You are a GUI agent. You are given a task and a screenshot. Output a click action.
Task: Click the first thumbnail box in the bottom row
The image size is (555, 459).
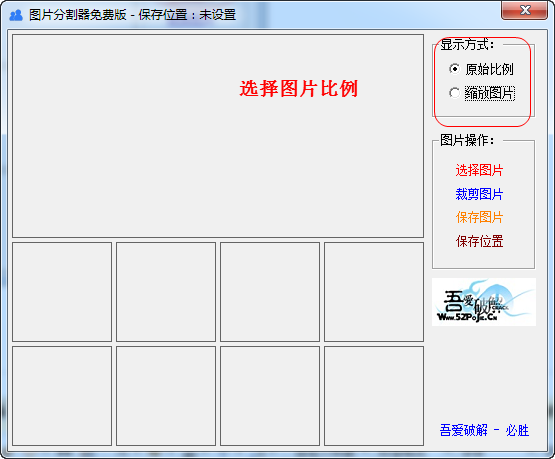[62, 396]
